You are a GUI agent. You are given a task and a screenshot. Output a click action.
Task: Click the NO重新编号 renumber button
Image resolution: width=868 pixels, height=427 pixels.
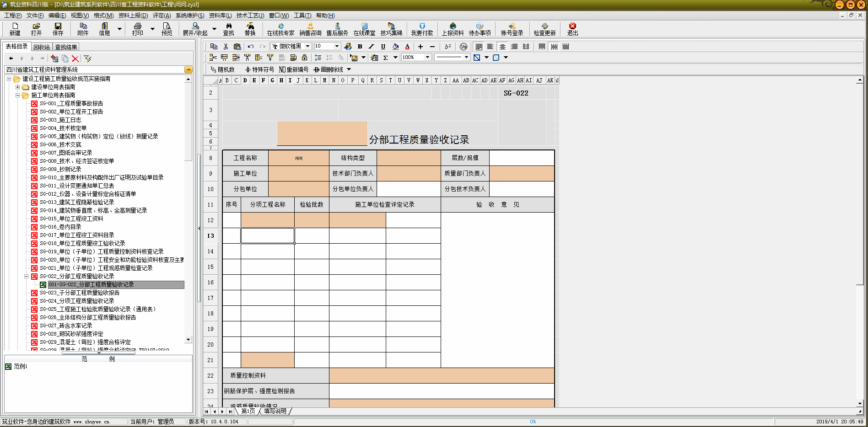(x=294, y=69)
